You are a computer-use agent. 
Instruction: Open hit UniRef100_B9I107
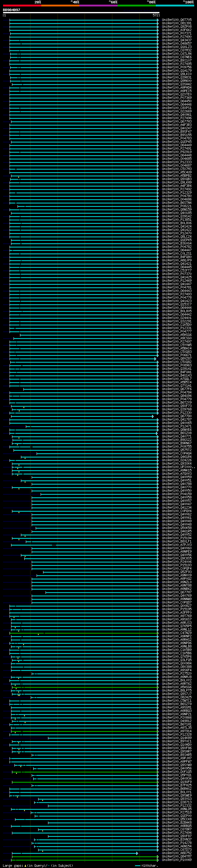(x=177, y=61)
